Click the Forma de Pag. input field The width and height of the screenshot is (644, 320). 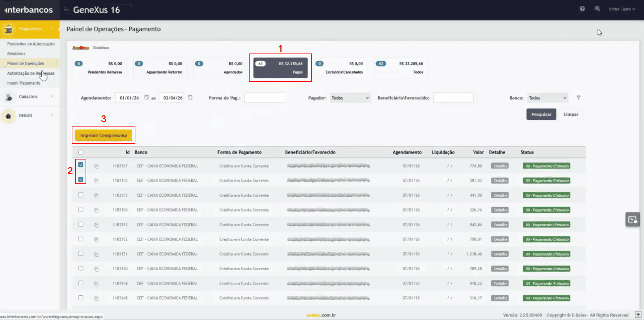click(264, 98)
